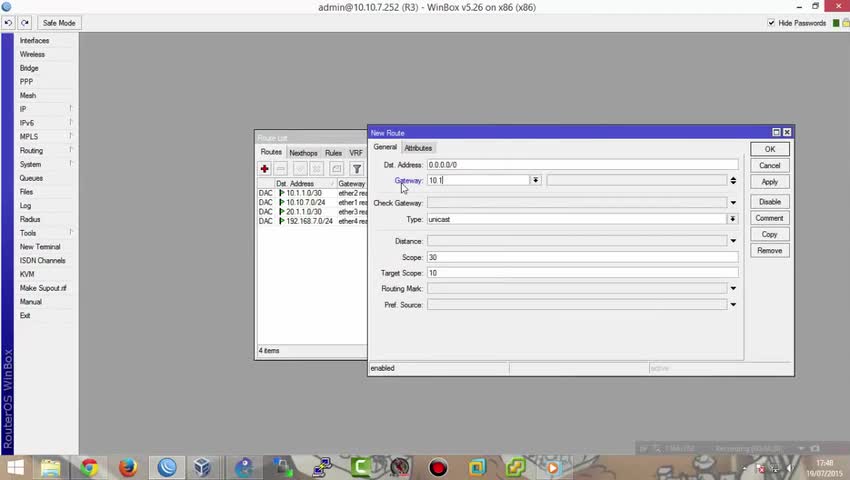Open the Windows Start menu
The width and height of the screenshot is (850, 480).
15,467
